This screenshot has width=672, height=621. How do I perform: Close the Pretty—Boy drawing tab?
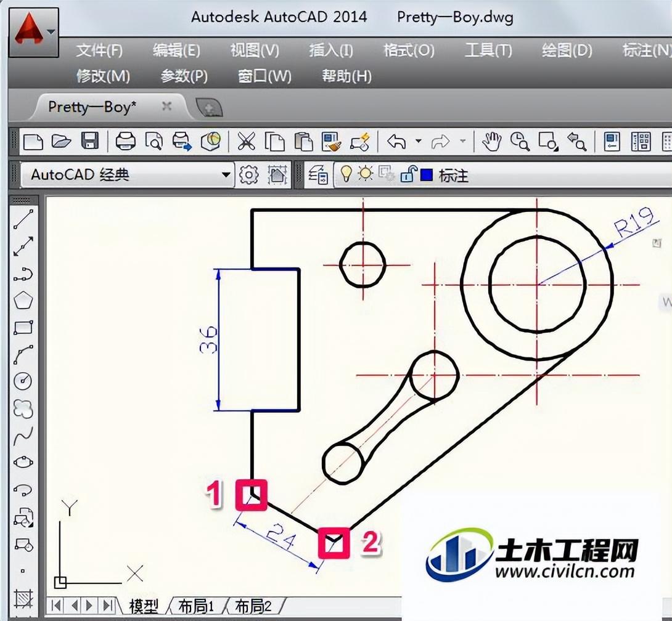point(166,106)
